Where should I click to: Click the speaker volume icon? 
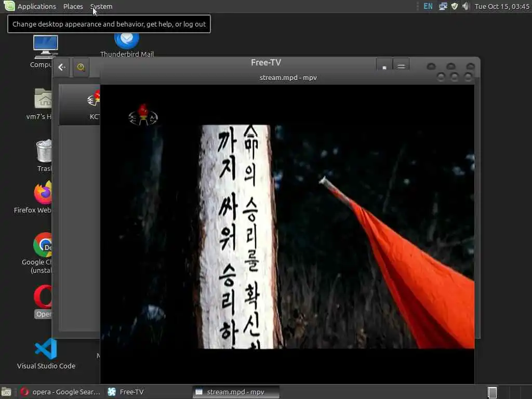point(465,6)
